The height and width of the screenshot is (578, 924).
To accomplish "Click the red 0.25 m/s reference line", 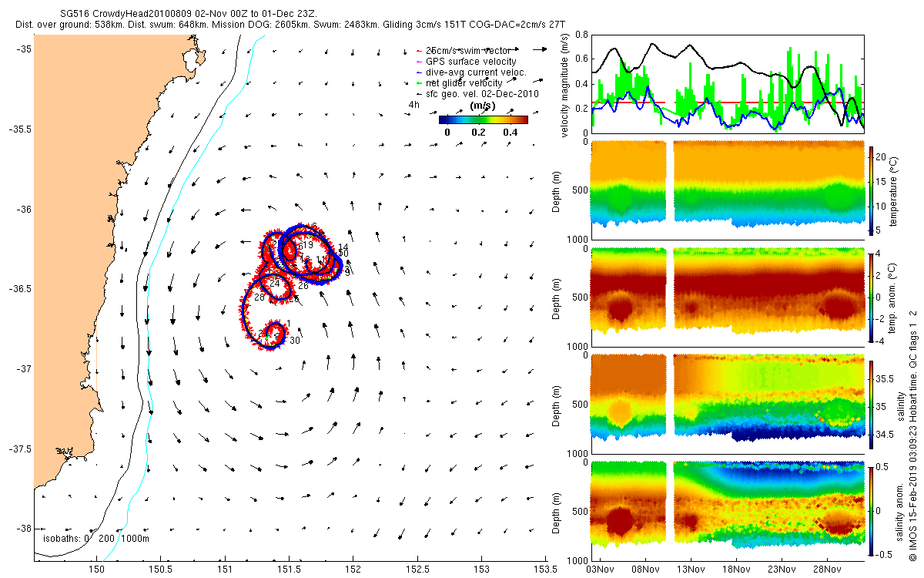I will pyautogui.click(x=727, y=102).
